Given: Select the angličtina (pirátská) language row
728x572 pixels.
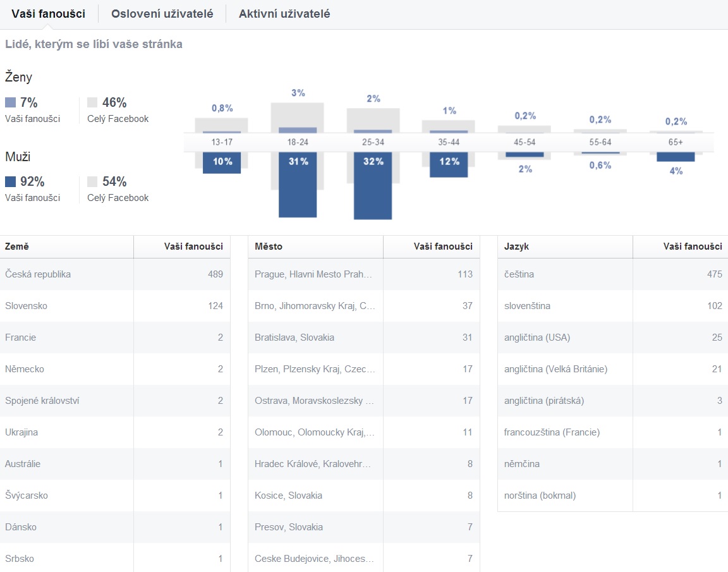Looking at the screenshot, I should point(613,401).
